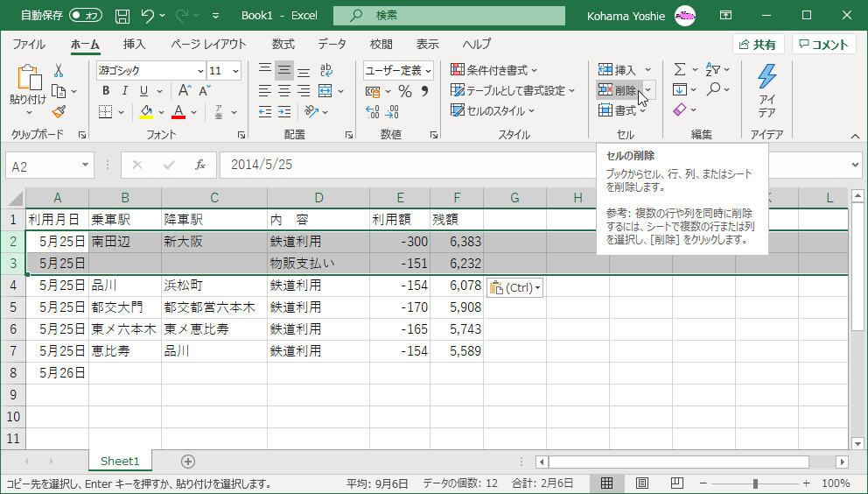Viewport: 868px width, 494px height.
Task: Select column D header
Action: [318, 198]
